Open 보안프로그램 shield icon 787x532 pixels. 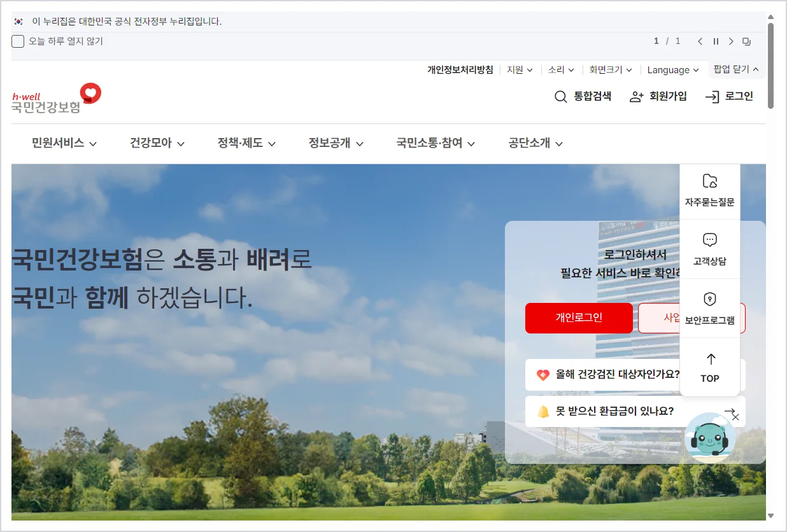pyautogui.click(x=710, y=299)
